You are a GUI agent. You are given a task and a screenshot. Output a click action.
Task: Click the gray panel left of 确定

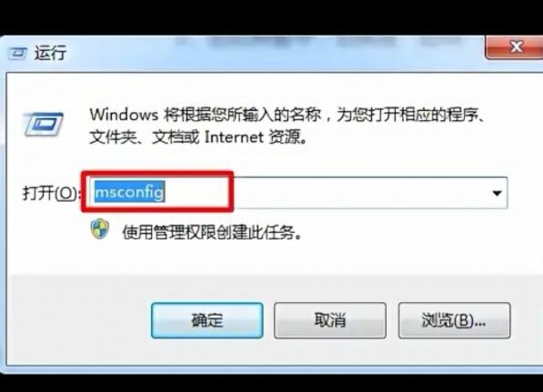click(80, 320)
